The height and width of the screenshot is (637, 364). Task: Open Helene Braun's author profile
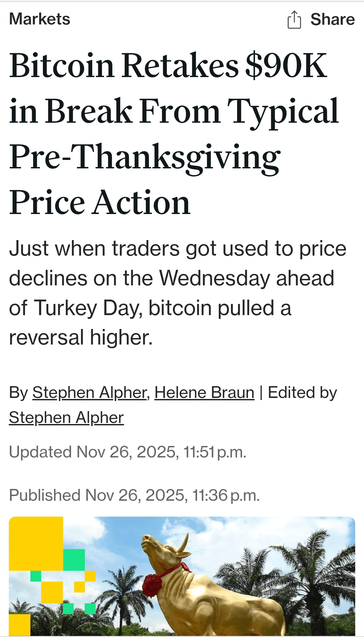(204, 393)
